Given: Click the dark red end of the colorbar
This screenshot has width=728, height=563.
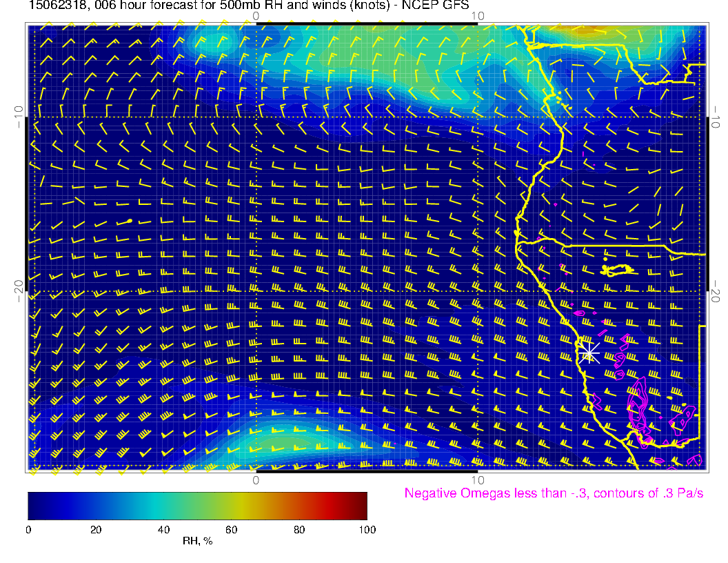Looking at the screenshot, I should coord(358,505).
